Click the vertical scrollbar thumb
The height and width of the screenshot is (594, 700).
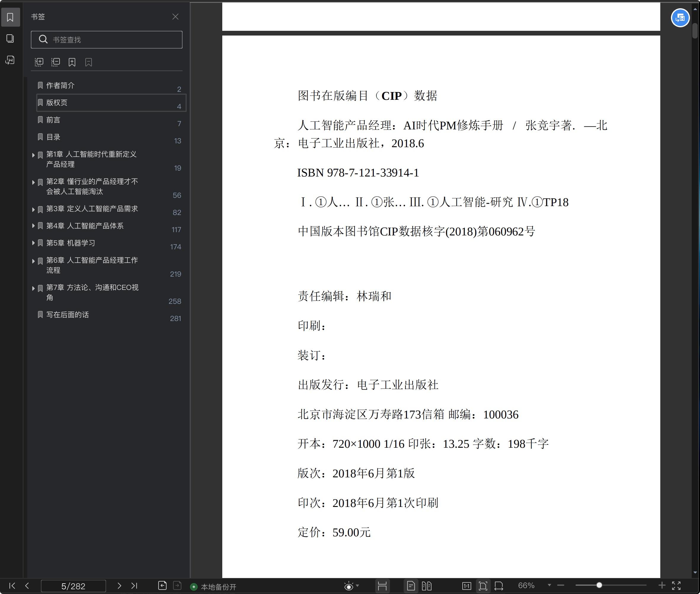[x=695, y=30]
